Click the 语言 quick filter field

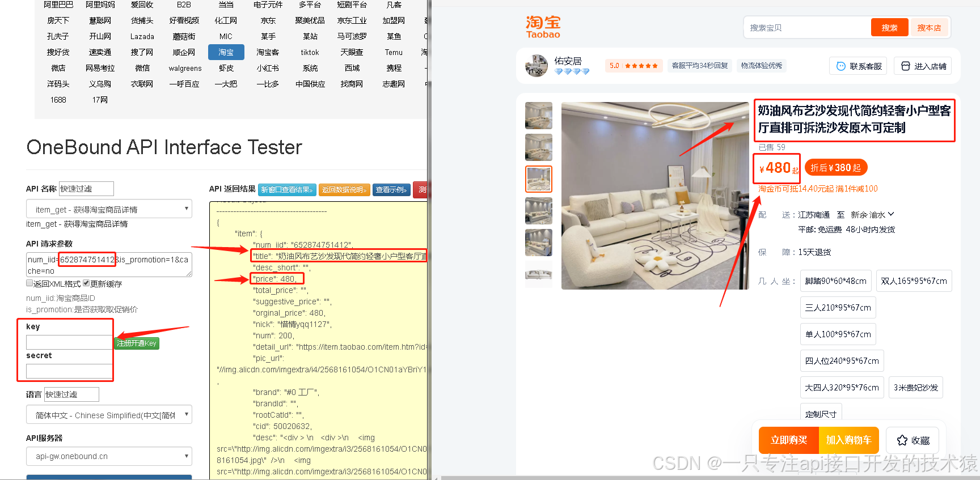tap(71, 394)
